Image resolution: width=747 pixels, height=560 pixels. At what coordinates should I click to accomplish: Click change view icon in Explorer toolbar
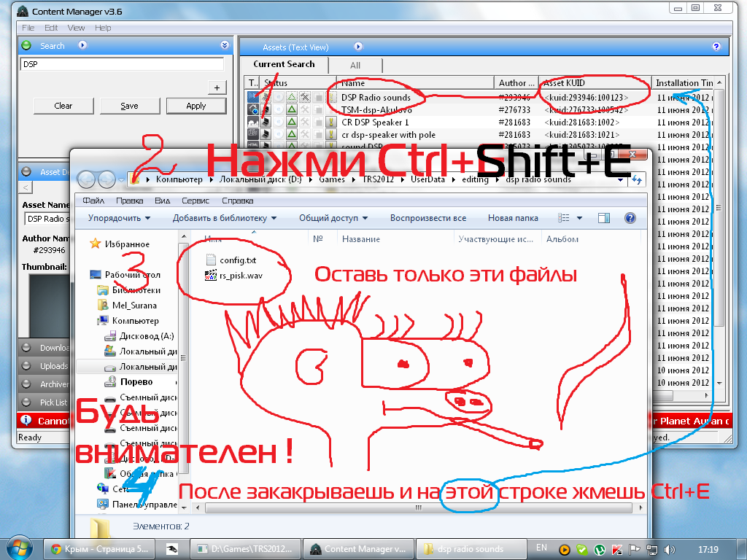(564, 218)
